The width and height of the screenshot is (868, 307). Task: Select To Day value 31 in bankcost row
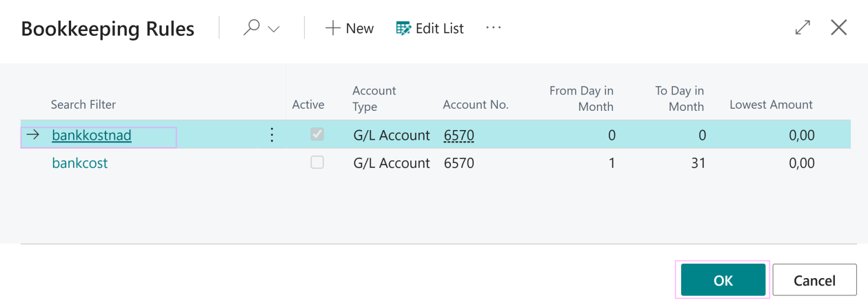[698, 163]
